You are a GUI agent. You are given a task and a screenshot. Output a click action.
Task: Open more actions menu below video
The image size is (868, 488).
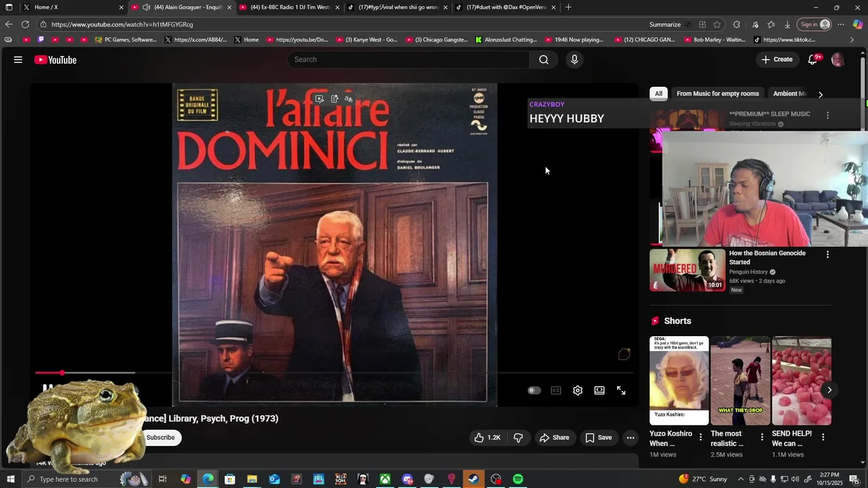tap(631, 438)
